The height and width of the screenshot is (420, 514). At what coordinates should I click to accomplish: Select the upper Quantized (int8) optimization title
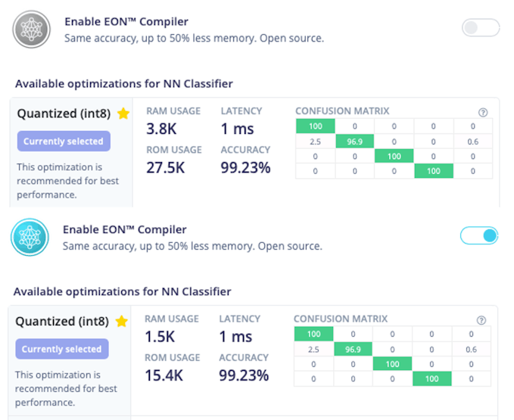click(x=64, y=114)
